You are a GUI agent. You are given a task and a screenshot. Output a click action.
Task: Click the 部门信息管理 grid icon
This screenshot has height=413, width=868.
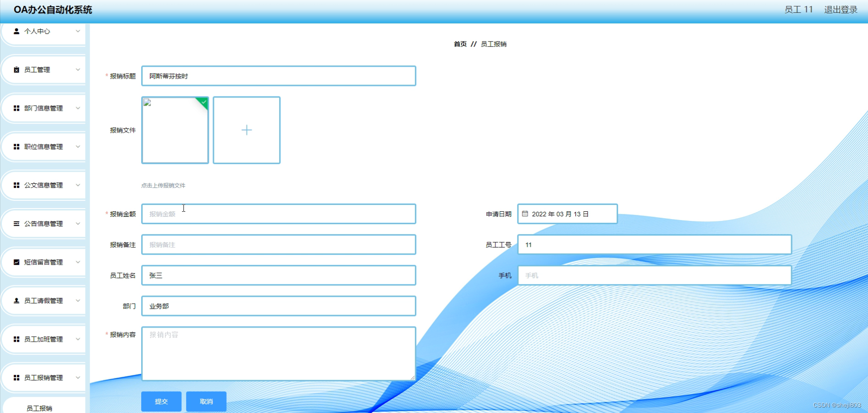tap(16, 108)
